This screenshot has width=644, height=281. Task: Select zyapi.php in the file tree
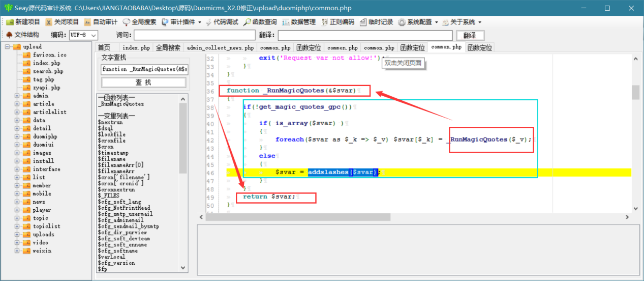[x=47, y=88]
